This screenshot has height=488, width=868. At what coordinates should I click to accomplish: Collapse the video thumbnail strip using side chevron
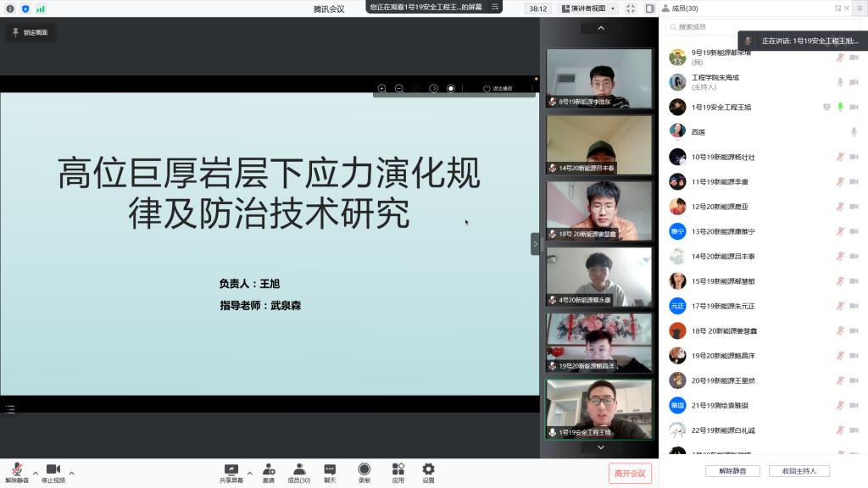click(x=535, y=244)
